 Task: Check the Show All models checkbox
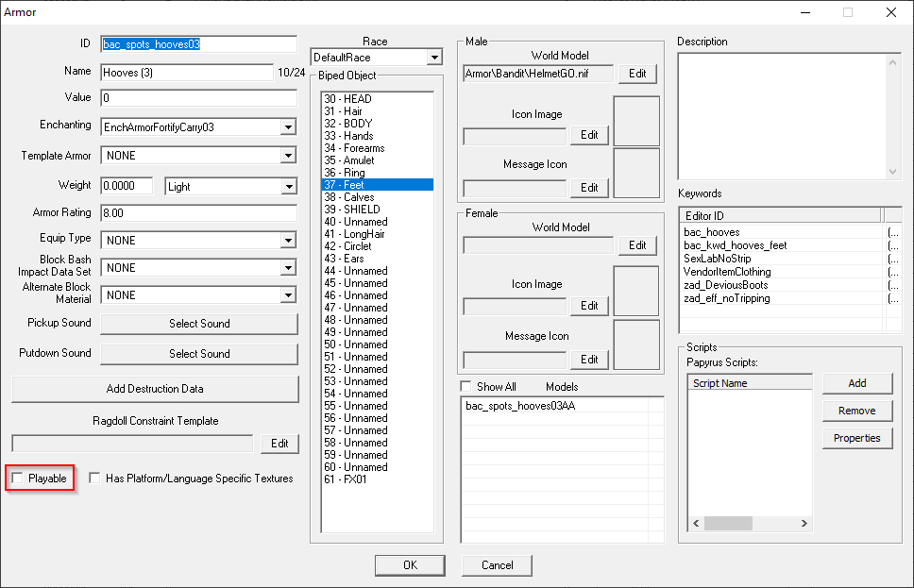465,386
